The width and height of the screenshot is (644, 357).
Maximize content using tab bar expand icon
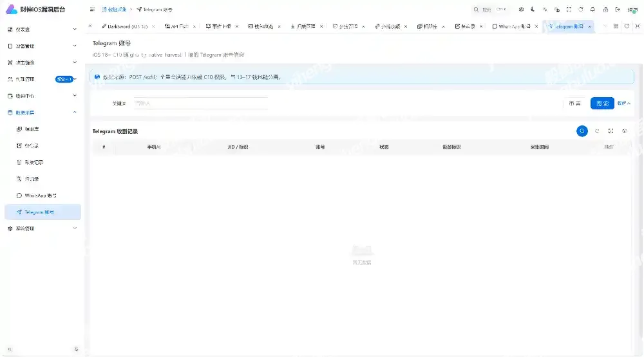638,26
